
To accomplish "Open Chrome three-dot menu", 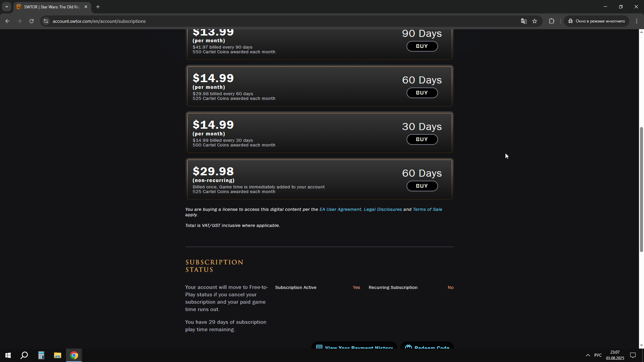I will 637,21.
